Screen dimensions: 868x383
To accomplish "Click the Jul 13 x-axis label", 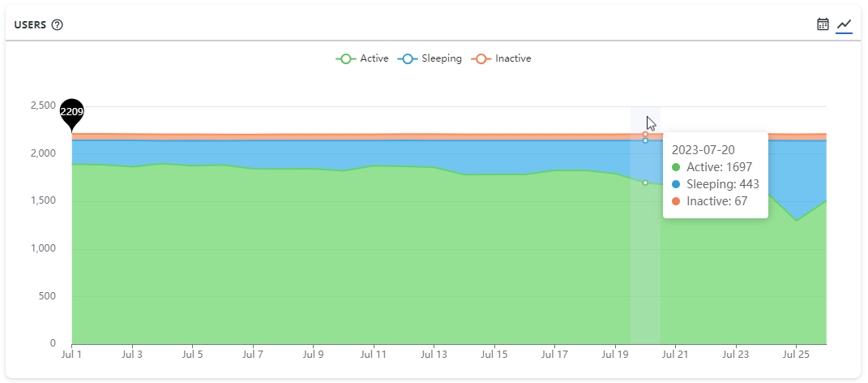I will click(434, 355).
